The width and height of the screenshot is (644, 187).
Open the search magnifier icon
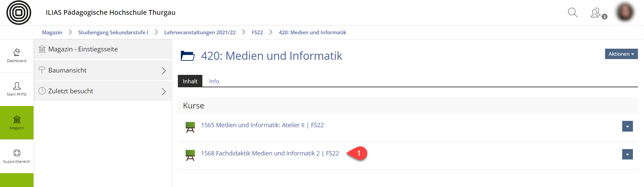pyautogui.click(x=573, y=13)
